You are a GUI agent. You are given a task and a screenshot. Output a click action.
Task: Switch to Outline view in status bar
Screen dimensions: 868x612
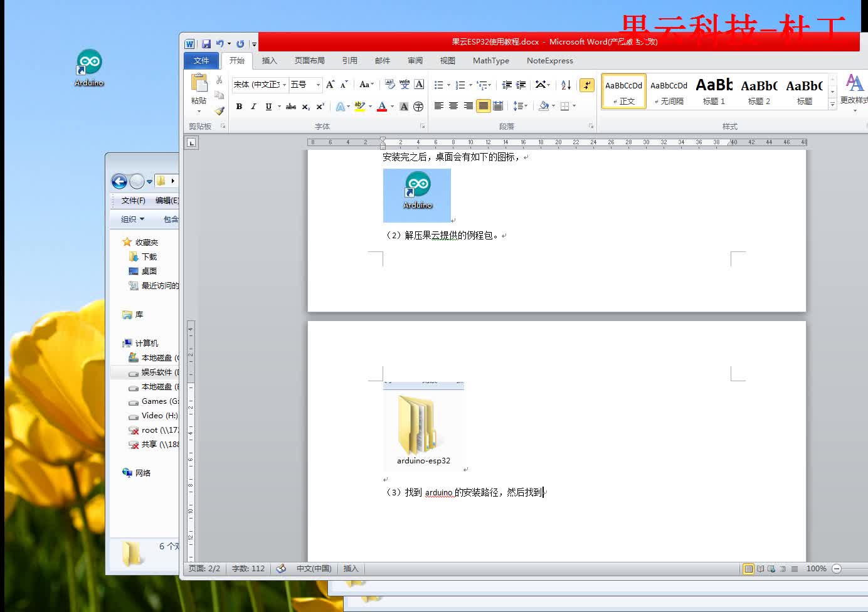click(x=783, y=569)
